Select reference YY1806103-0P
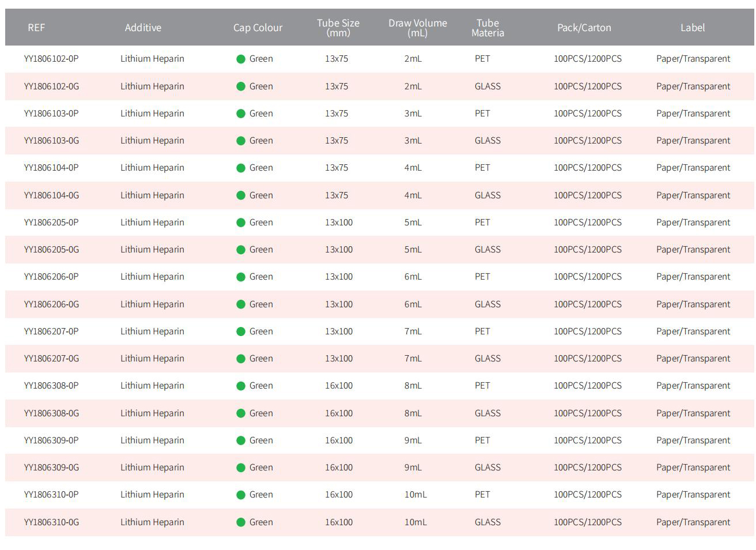 point(51,114)
